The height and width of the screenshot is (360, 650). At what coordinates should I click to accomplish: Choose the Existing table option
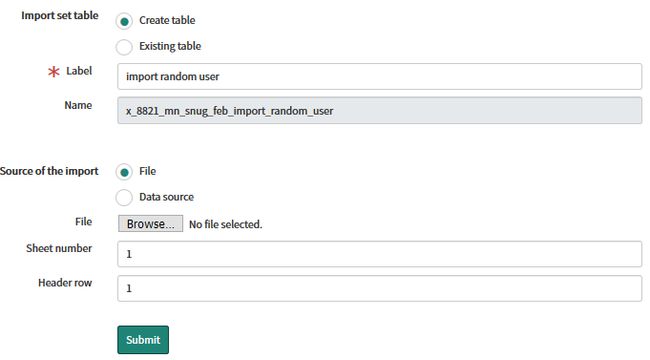point(124,47)
